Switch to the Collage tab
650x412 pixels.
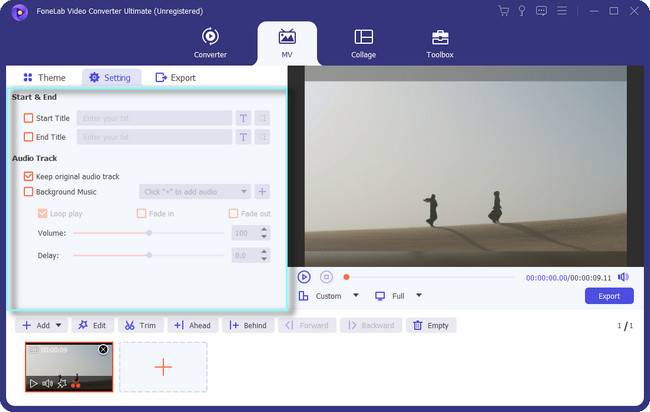click(x=364, y=43)
